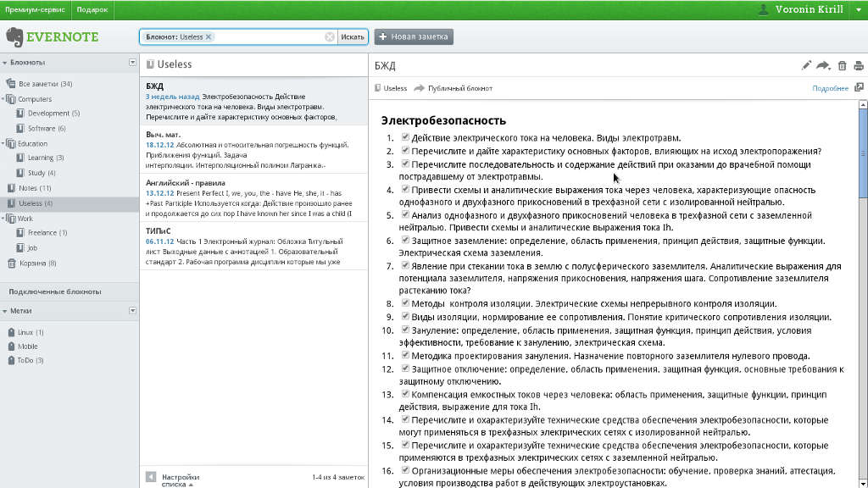Delete the БЖД note with trash icon

[840, 64]
